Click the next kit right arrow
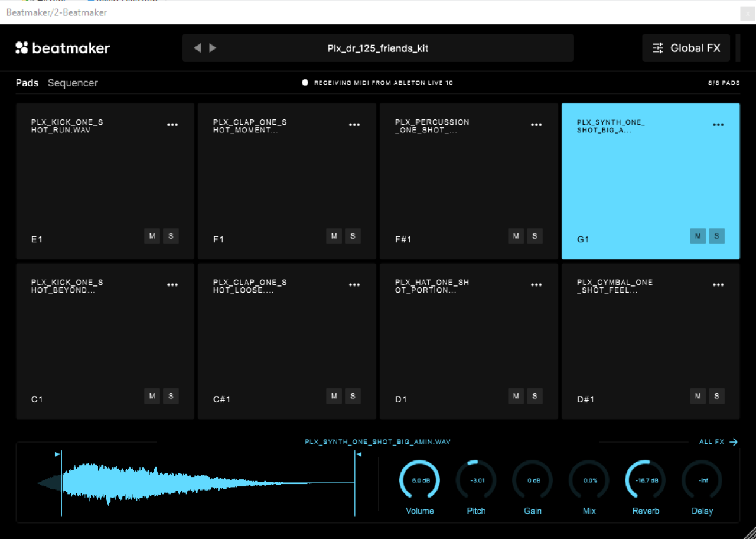756x539 pixels. click(213, 48)
